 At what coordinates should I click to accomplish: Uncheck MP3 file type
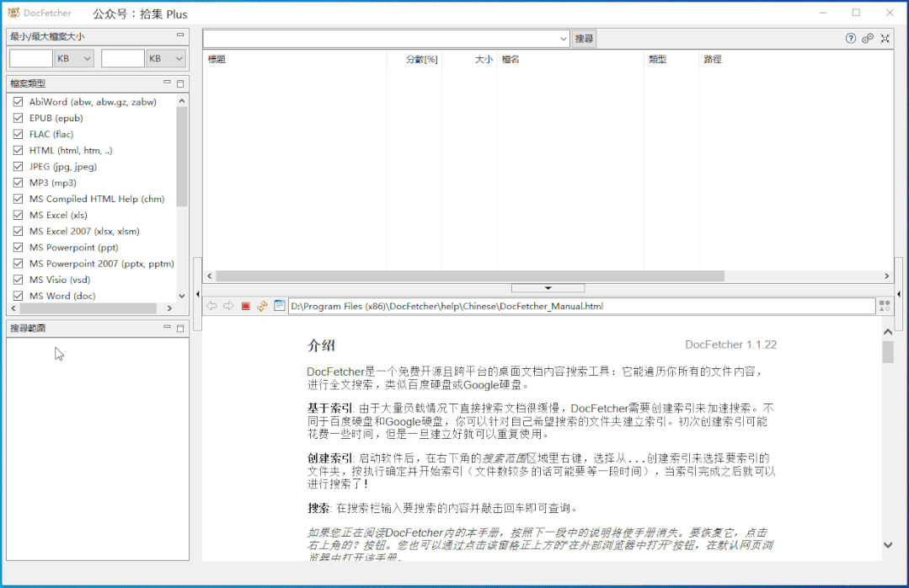[x=18, y=183]
